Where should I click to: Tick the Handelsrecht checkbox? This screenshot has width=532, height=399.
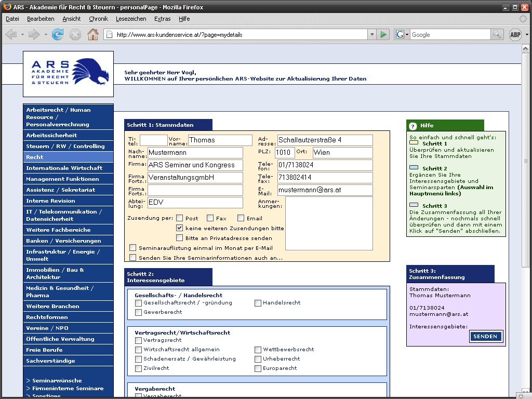tap(258, 303)
